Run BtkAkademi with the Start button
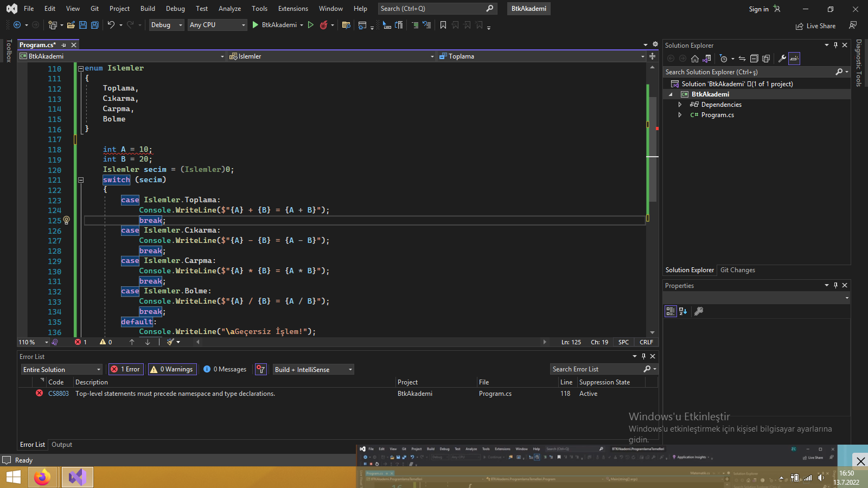Viewport: 868px width, 488px height. [x=275, y=25]
